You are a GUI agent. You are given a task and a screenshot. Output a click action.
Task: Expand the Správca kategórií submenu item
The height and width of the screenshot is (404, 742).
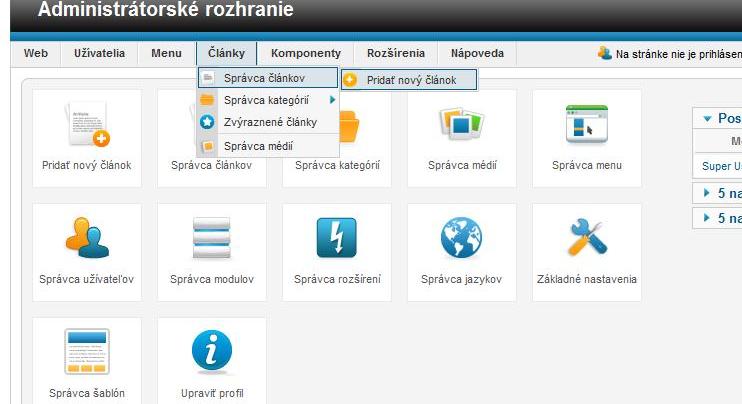pos(267,100)
